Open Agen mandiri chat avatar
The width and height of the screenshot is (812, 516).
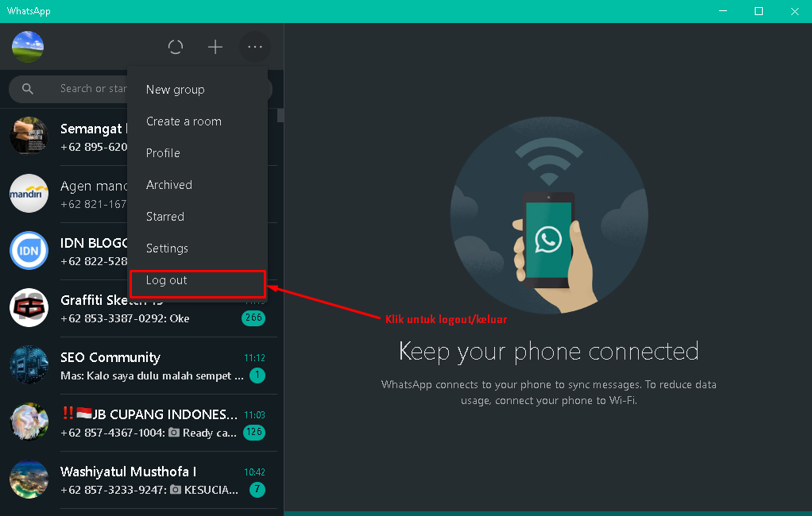(x=29, y=194)
